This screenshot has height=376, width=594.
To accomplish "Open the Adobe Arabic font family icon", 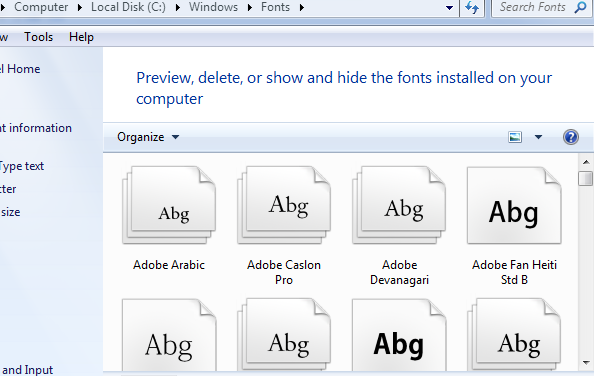I will coord(169,205).
